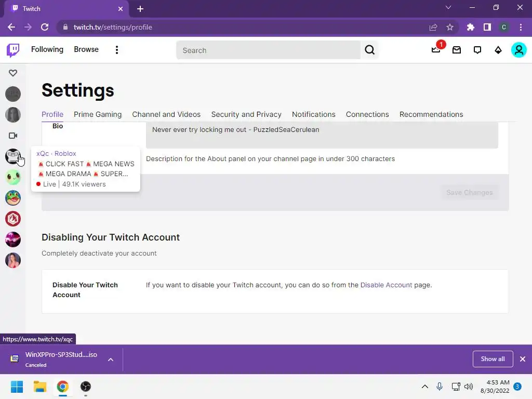This screenshot has height=399, width=532.
Task: Open the whispers chat icon
Action: point(477,50)
